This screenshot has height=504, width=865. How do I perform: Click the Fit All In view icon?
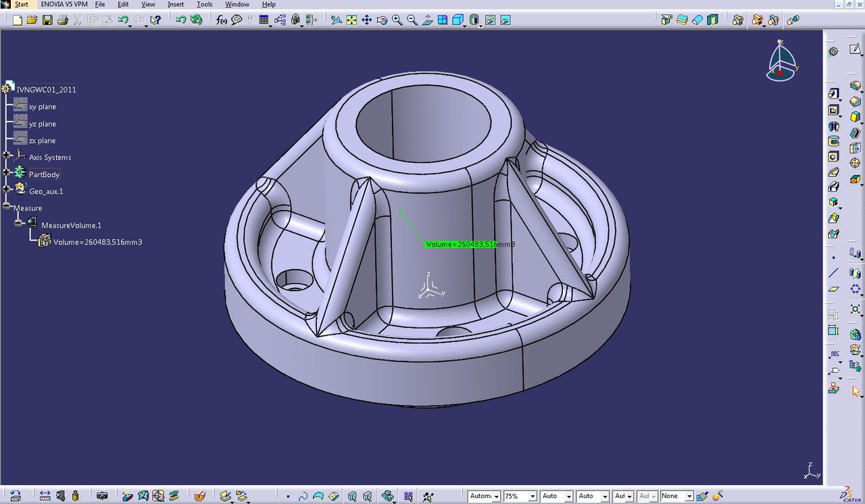pos(351,20)
